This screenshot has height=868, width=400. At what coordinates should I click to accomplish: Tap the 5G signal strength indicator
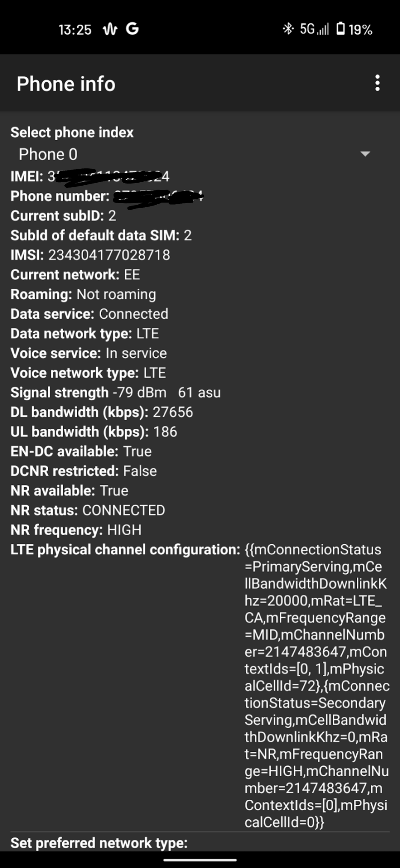314,29
